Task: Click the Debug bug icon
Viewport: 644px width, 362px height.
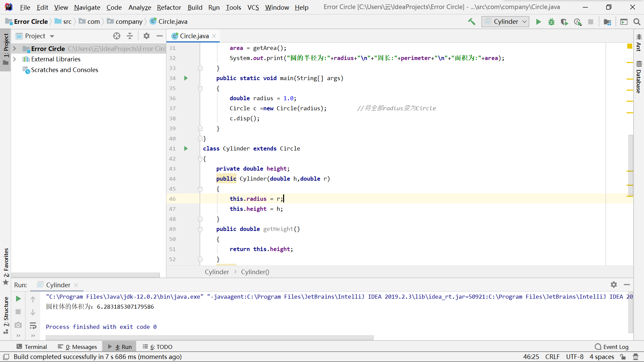Action: pos(551,22)
